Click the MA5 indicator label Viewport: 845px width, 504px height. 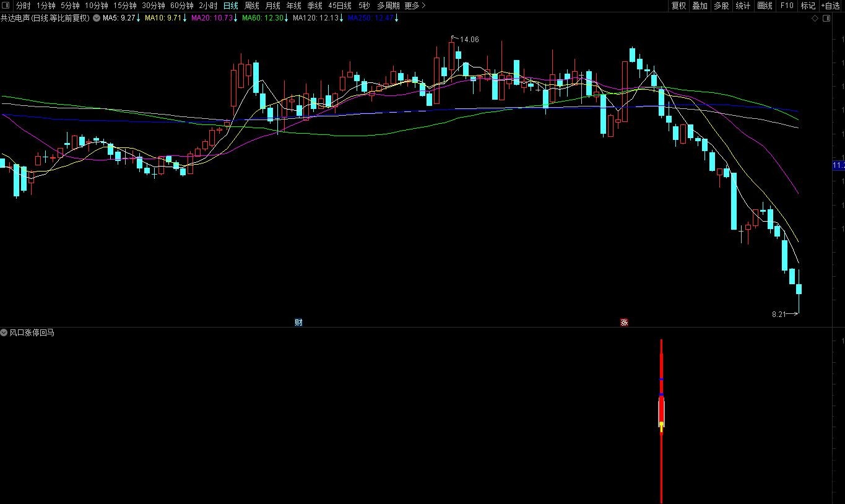pyautogui.click(x=119, y=19)
